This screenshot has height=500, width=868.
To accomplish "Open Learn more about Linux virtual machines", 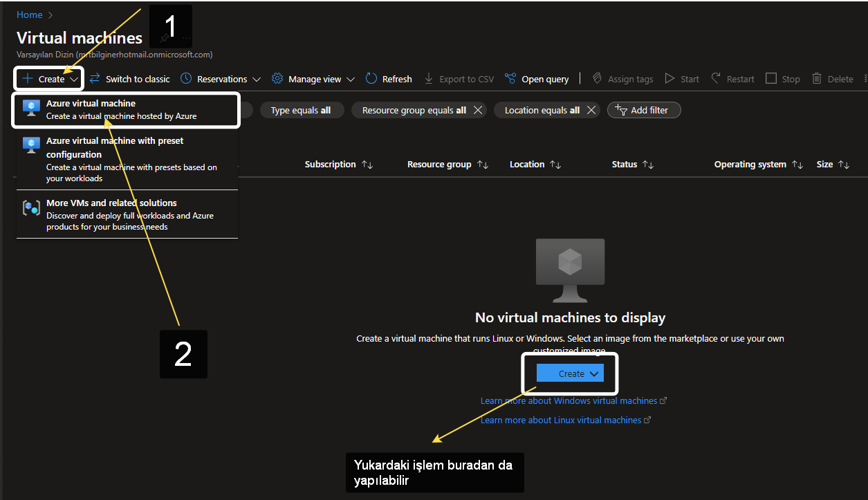I will point(561,420).
